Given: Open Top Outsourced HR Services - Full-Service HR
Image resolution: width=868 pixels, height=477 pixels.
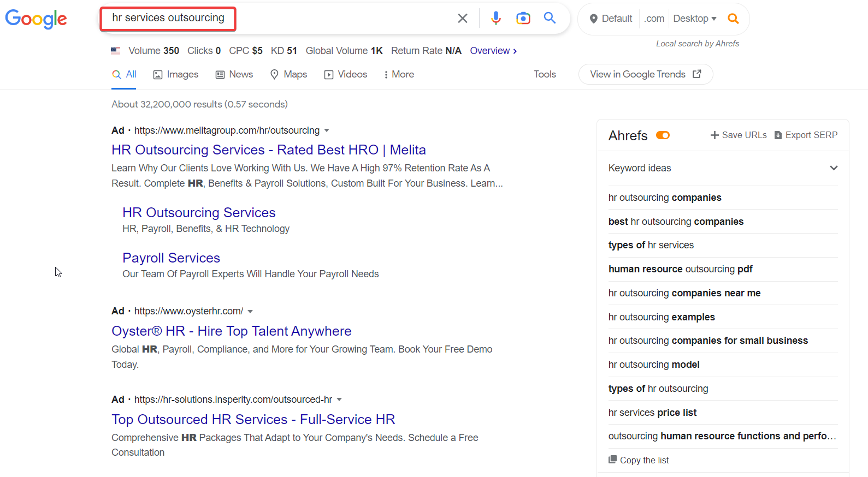Looking at the screenshot, I should click(253, 419).
